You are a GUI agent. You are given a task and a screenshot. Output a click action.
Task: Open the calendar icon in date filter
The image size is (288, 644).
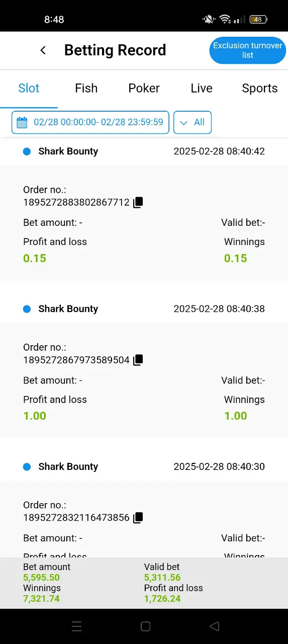coord(22,122)
